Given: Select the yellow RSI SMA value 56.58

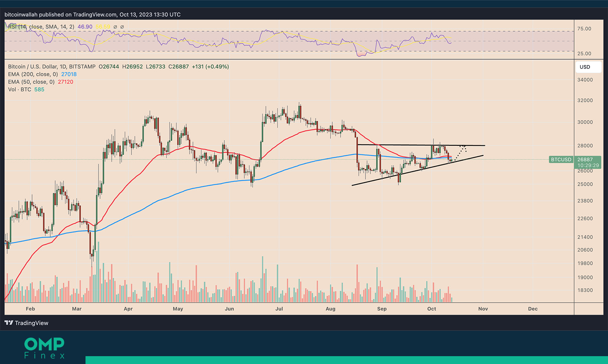Looking at the screenshot, I should pyautogui.click(x=103, y=27).
